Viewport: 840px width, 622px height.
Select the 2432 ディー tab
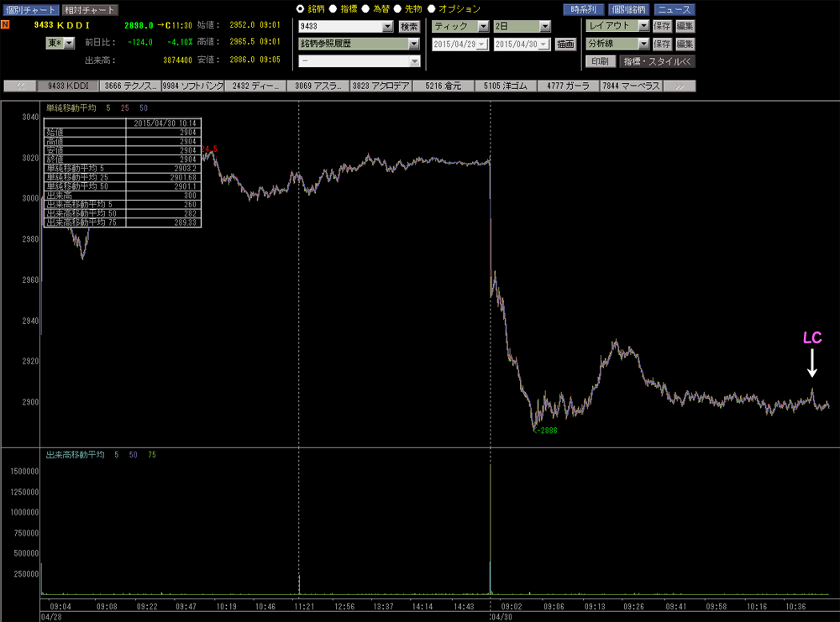[255, 86]
